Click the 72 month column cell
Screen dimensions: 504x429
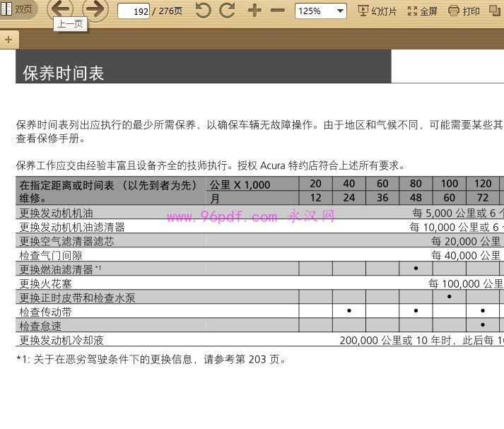(x=483, y=198)
